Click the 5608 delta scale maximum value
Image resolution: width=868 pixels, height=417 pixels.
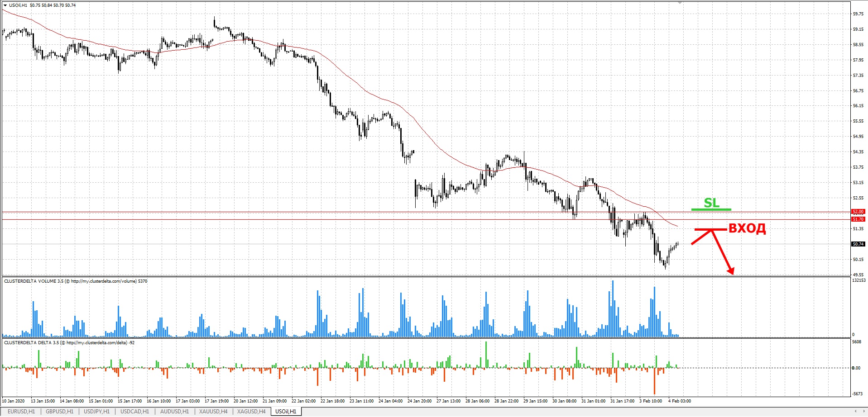[x=857, y=342]
